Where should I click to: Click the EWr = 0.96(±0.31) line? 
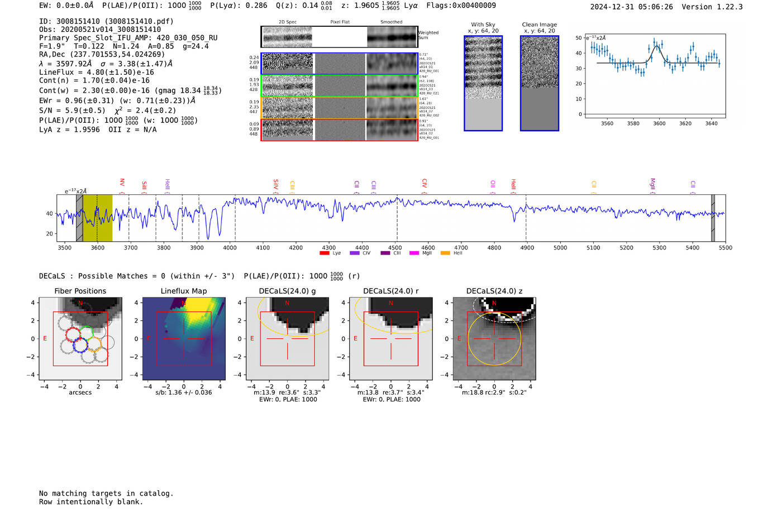117,101
